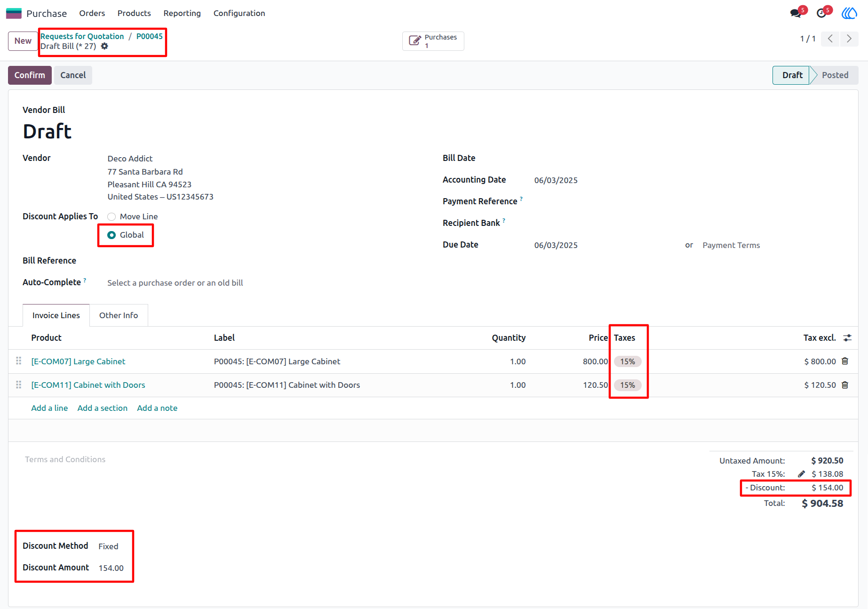Go to next record arrow
Image resolution: width=868 pixels, height=609 pixels.
click(x=849, y=39)
